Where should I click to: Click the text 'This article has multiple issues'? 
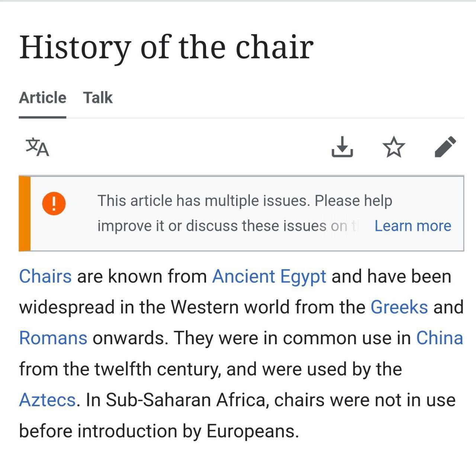tap(203, 201)
